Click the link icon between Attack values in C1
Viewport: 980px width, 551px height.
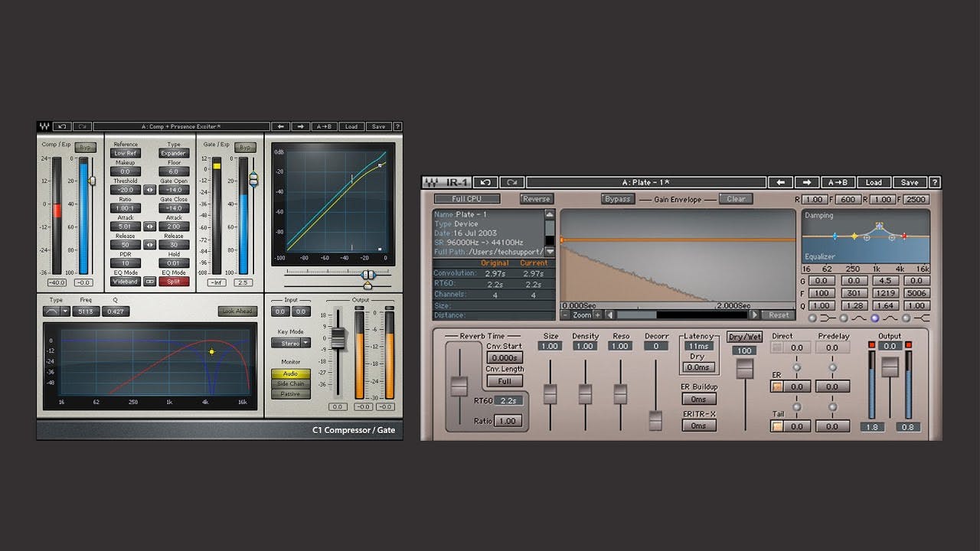150,226
